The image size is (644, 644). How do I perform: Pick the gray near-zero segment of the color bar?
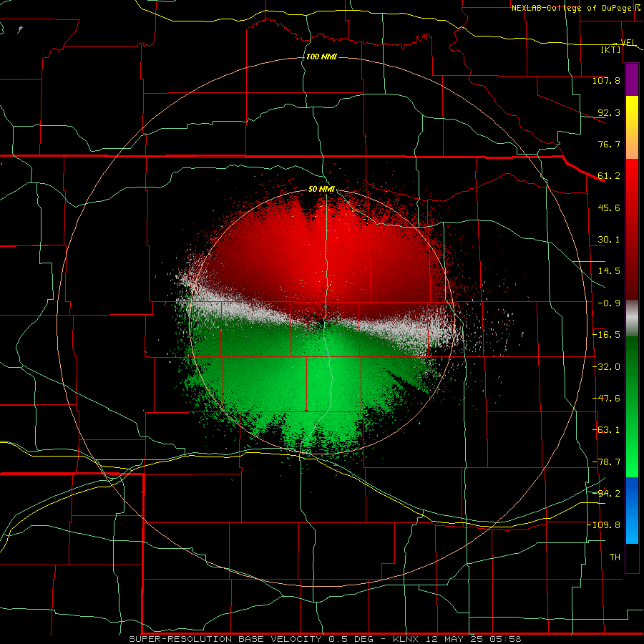click(632, 318)
